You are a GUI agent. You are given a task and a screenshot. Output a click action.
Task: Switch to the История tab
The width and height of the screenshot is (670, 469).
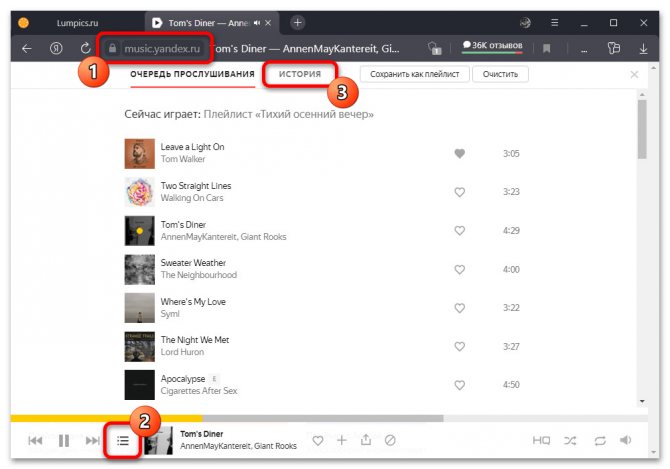[x=300, y=74]
